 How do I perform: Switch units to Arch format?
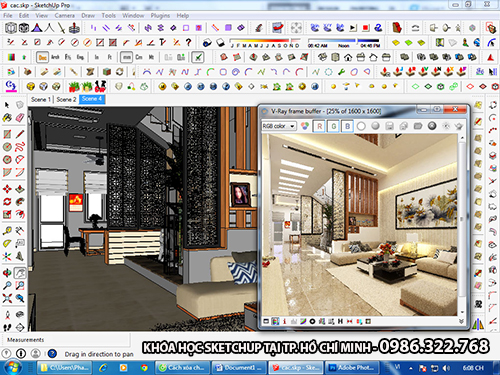[55, 57]
